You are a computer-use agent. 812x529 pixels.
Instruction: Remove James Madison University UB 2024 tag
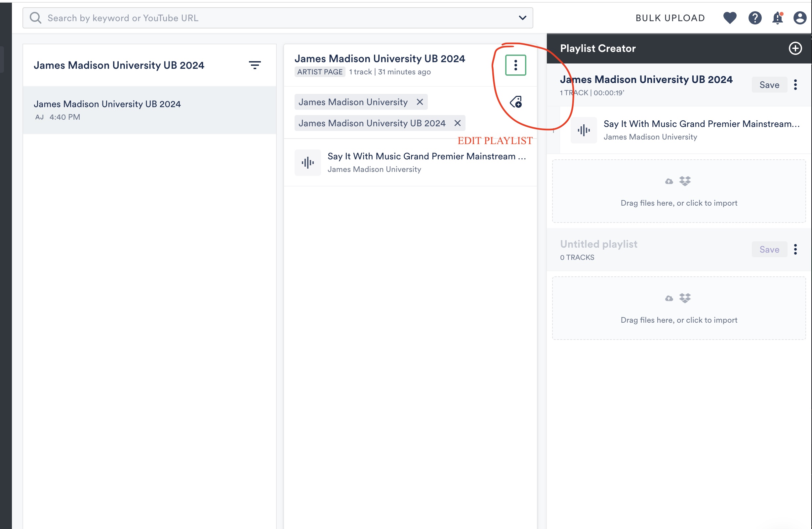[x=458, y=123]
